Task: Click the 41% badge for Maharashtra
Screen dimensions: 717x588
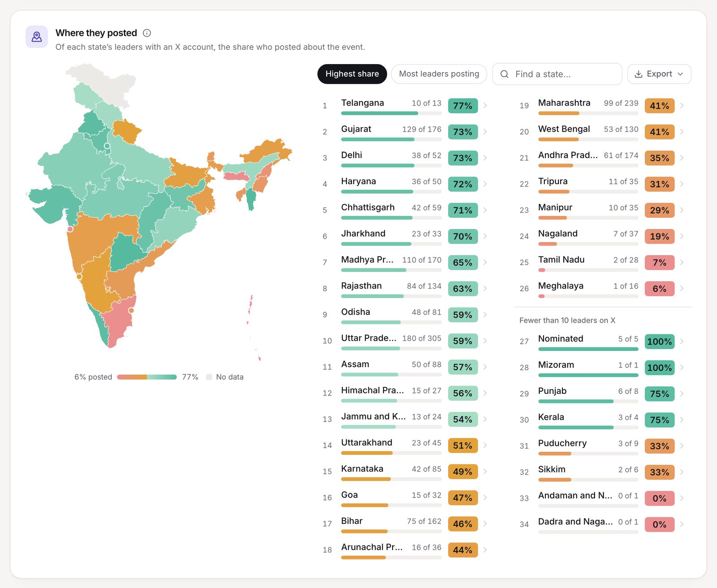Action: 660,106
